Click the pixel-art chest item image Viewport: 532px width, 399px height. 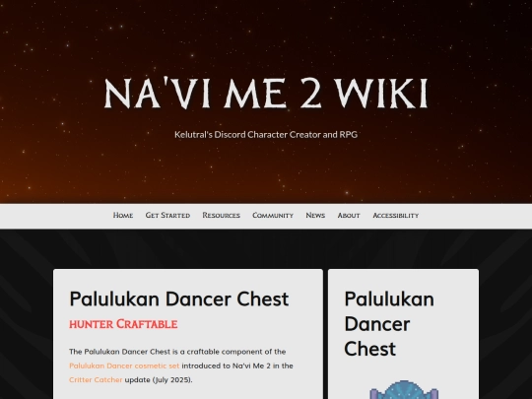403,390
